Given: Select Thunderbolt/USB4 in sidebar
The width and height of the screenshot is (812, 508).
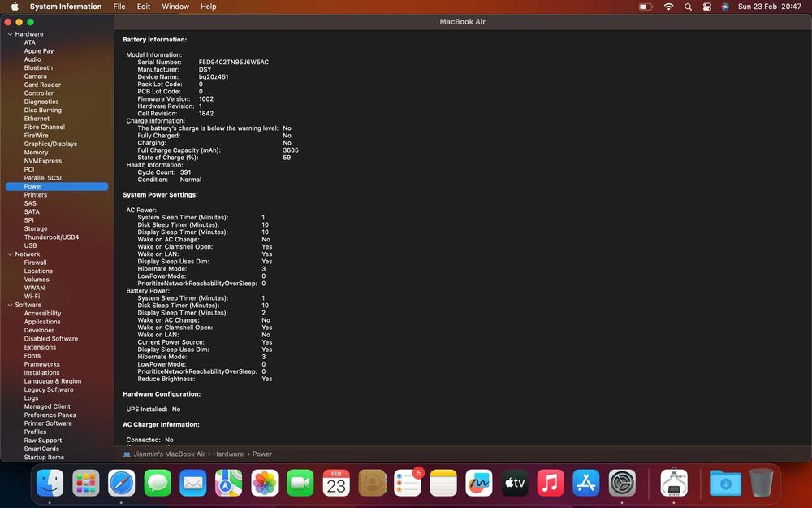Looking at the screenshot, I should tap(51, 237).
